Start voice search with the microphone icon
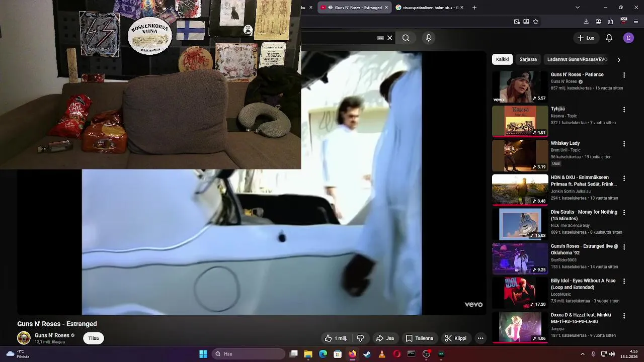The height and width of the screenshot is (362, 644). click(x=429, y=38)
